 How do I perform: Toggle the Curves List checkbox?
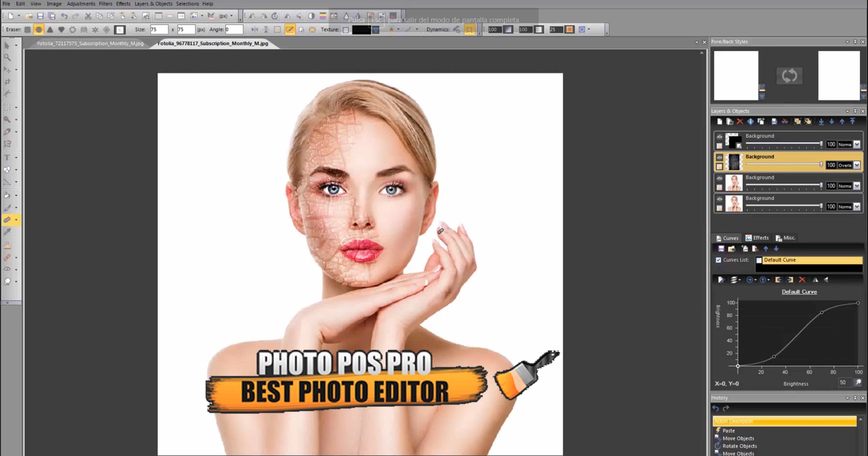click(x=718, y=260)
